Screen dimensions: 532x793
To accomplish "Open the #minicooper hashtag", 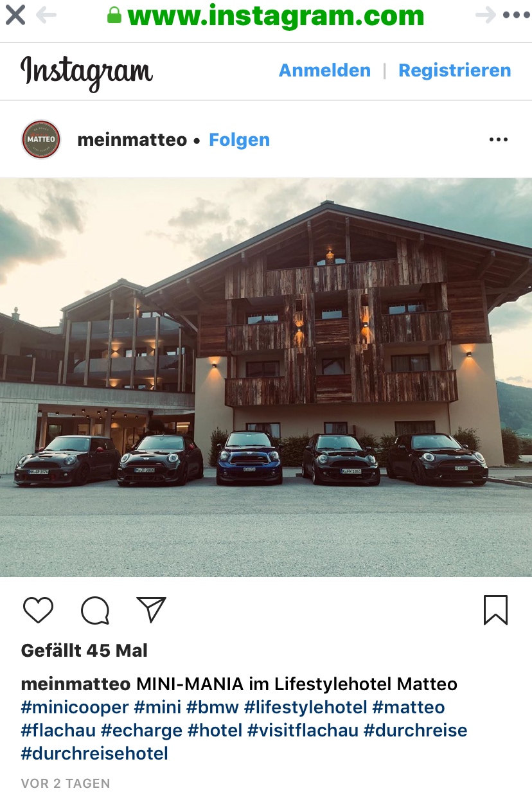I will click(x=75, y=708).
